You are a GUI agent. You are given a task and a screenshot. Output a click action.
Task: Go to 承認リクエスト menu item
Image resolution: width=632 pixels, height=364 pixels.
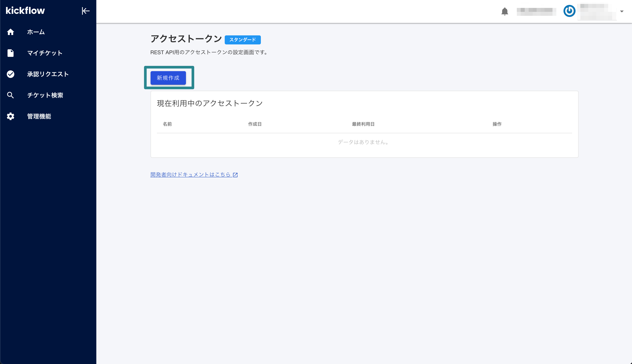48,74
